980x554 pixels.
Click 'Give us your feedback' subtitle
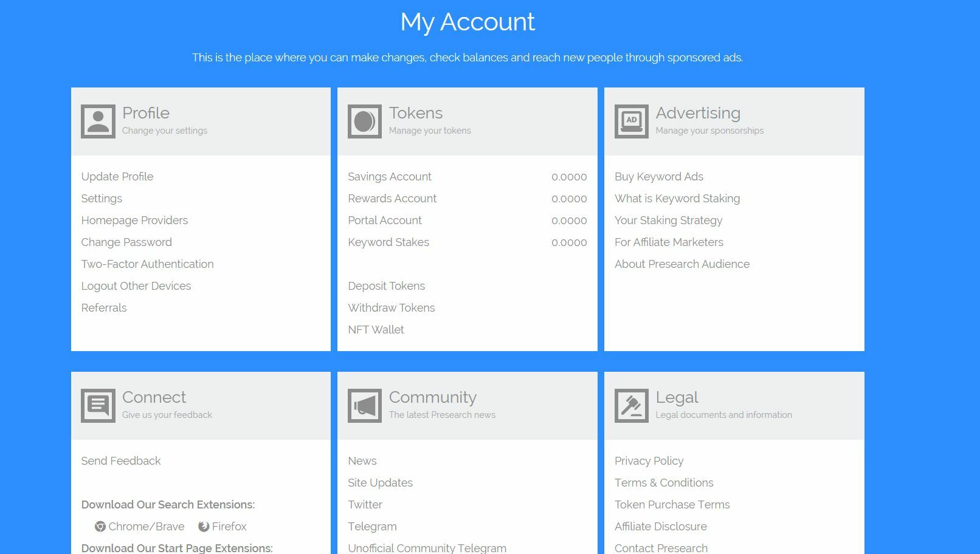(x=167, y=415)
